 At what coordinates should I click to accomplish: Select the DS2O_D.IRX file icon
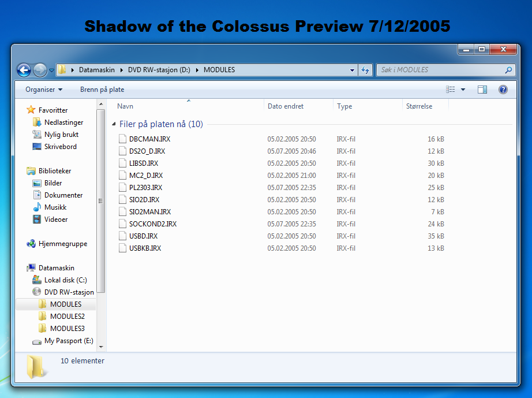[x=122, y=151]
